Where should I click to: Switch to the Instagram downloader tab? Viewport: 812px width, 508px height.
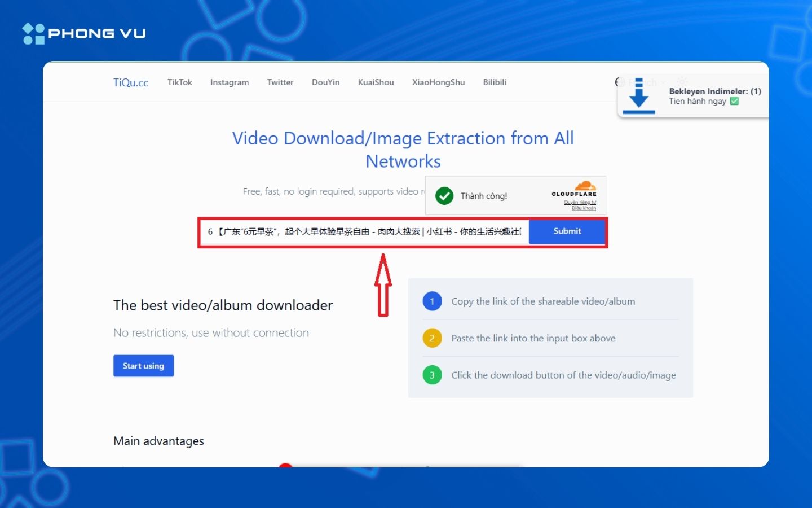click(229, 82)
